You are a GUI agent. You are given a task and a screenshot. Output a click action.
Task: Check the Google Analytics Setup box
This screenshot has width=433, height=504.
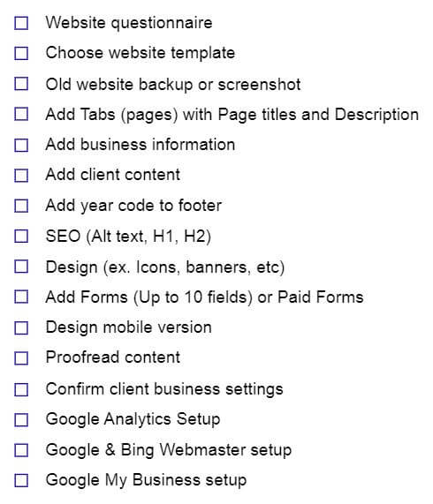tap(21, 420)
